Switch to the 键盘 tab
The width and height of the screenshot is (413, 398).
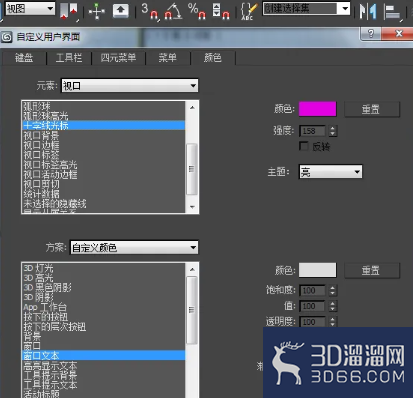pyautogui.click(x=24, y=58)
